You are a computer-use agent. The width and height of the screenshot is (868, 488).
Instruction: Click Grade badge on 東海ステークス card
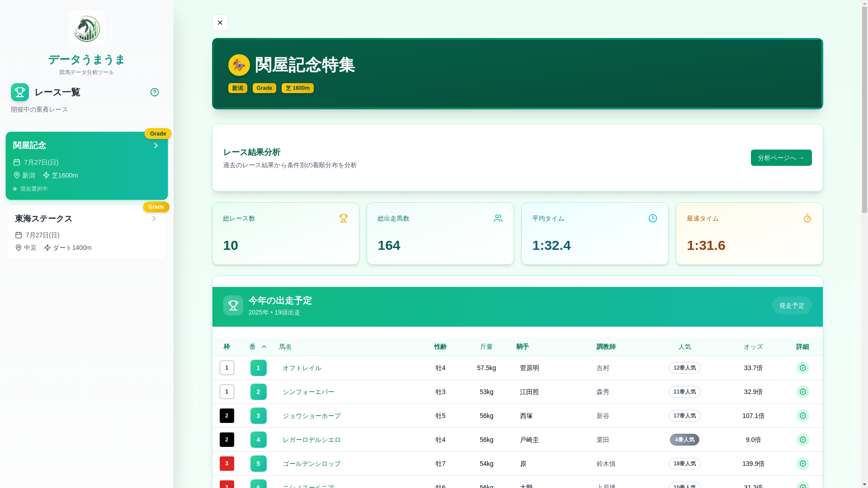coord(156,207)
